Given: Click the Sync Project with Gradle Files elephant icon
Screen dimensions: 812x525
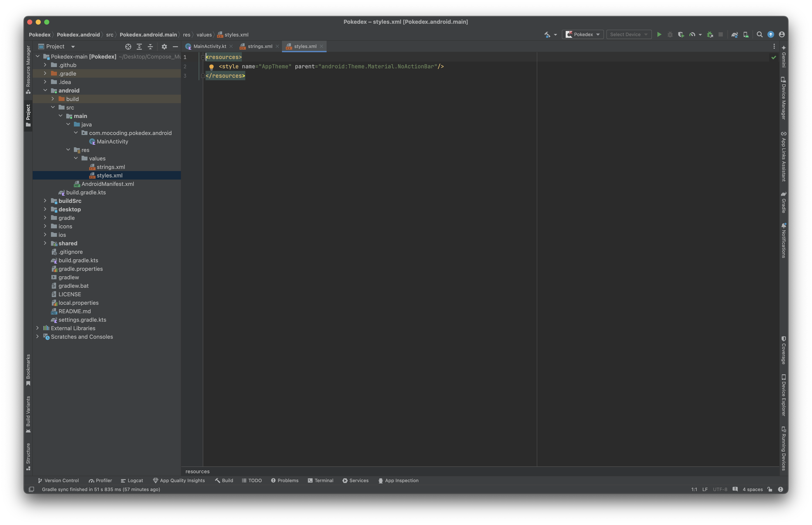Looking at the screenshot, I should [x=734, y=34].
